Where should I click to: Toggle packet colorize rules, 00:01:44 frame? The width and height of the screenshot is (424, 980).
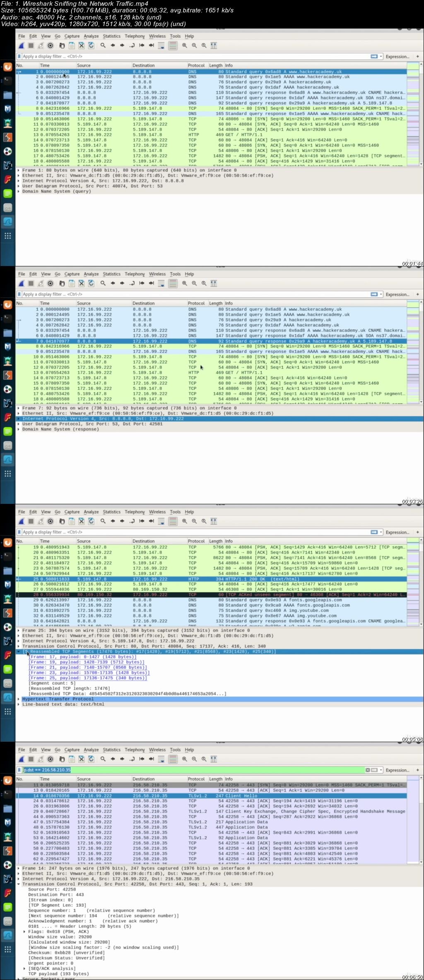(173, 46)
